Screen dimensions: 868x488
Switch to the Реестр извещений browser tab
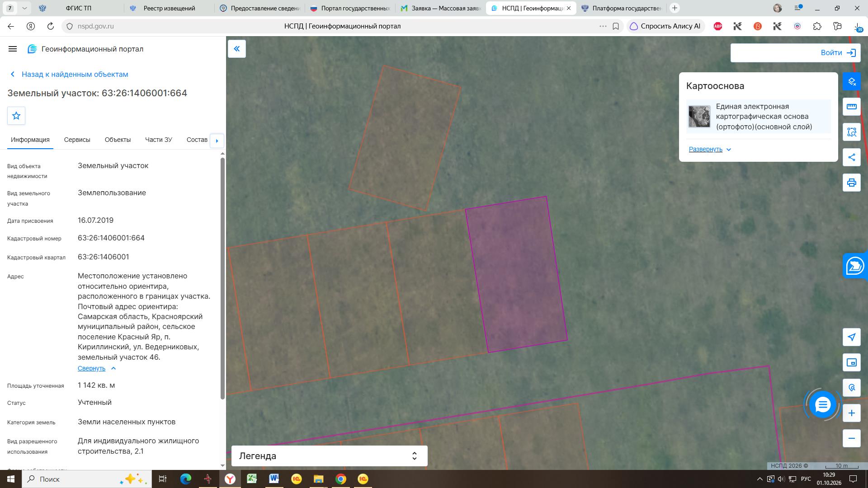click(169, 8)
